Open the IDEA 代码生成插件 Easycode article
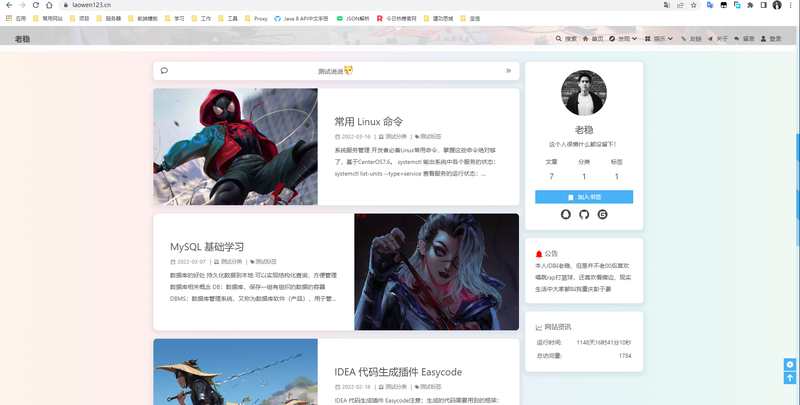This screenshot has height=405, width=800. (x=398, y=372)
